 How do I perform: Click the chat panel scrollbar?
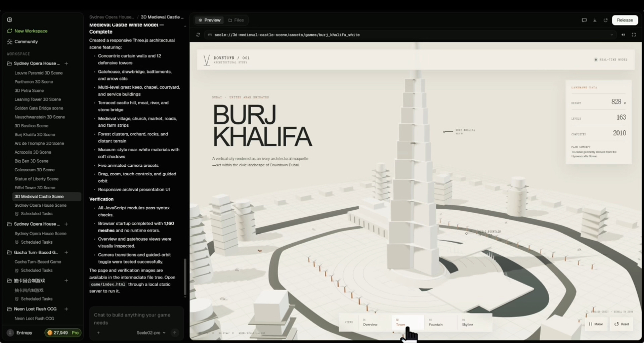point(185,277)
